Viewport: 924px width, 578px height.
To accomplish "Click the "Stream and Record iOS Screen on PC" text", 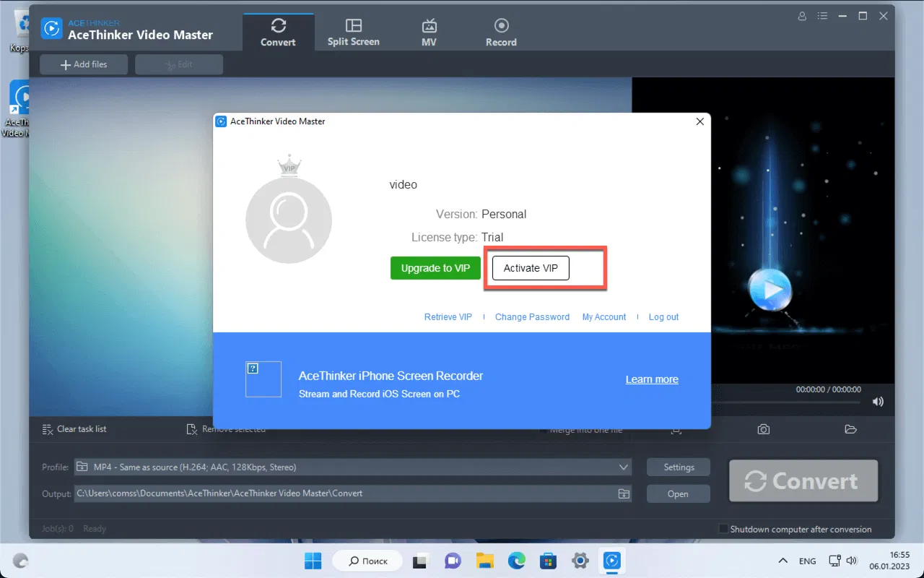I will 379,394.
